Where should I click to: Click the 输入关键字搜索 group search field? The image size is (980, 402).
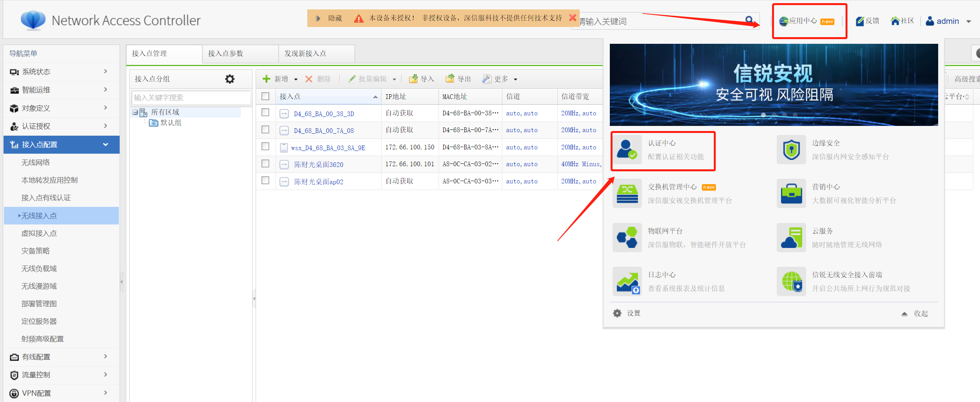(x=191, y=98)
